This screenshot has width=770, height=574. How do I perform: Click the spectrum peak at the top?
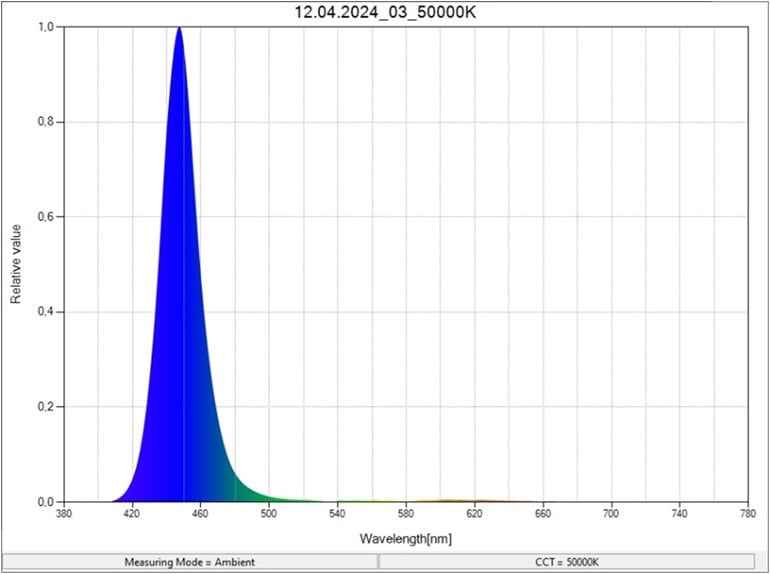(179, 29)
